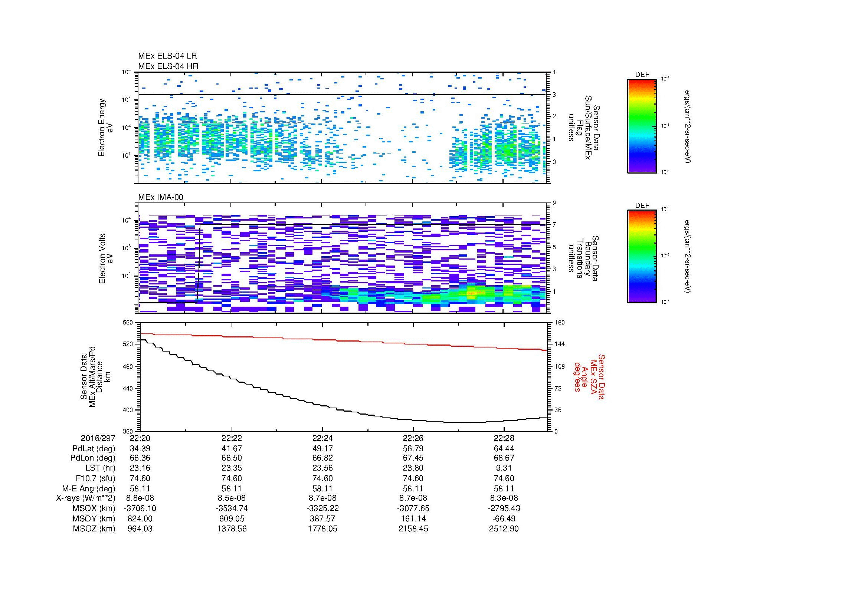
Task: Click the top DEF color bar
Action: pyautogui.click(x=642, y=126)
